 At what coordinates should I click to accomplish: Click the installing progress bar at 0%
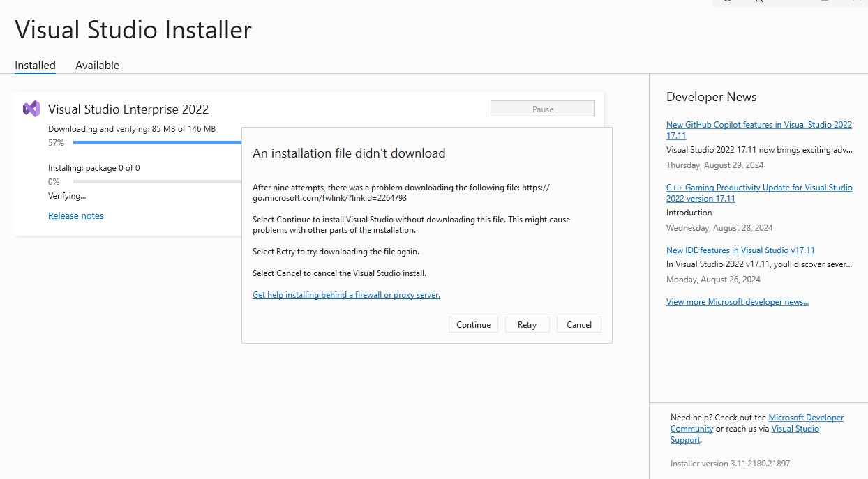coord(157,182)
